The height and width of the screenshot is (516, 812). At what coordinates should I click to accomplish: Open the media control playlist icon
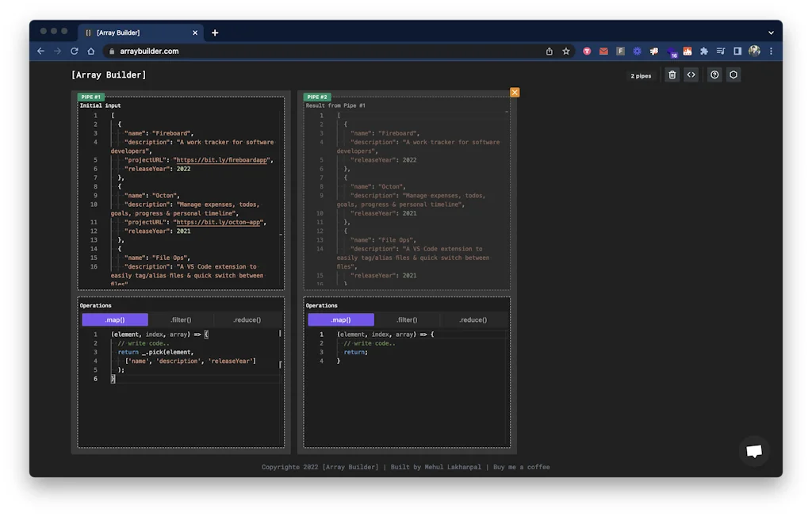pos(720,52)
